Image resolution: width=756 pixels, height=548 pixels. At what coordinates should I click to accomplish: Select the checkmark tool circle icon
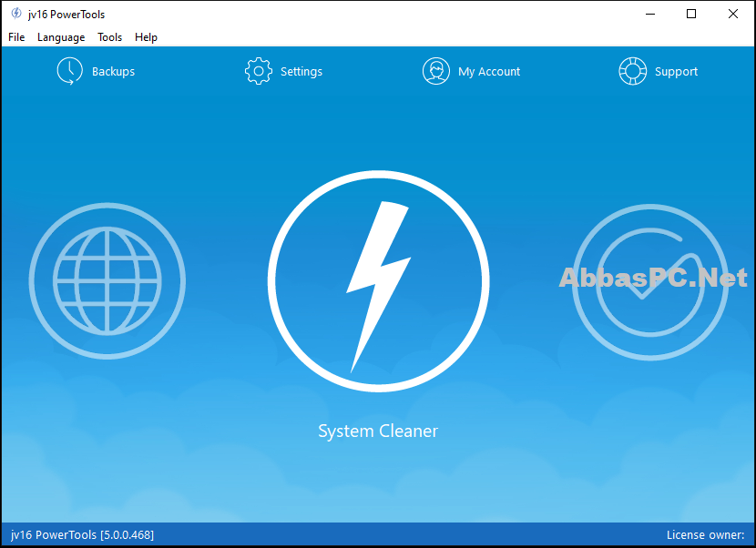(650, 282)
